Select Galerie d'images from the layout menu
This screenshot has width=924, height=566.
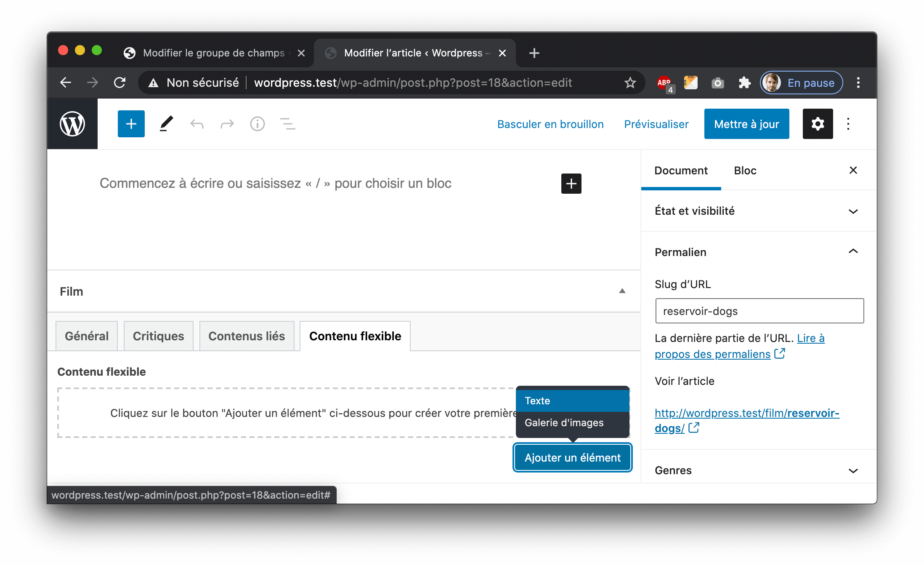tap(564, 422)
